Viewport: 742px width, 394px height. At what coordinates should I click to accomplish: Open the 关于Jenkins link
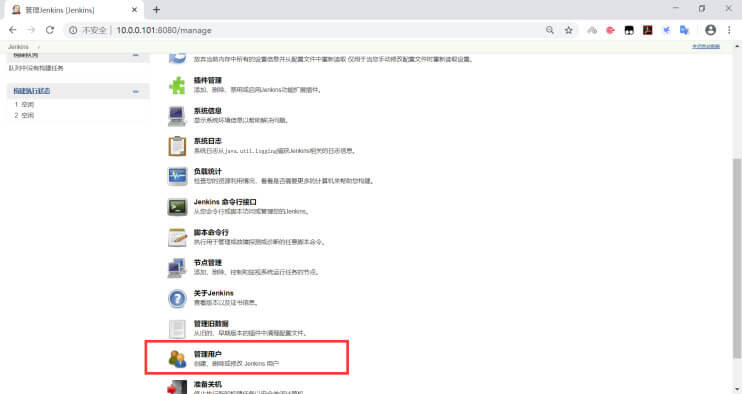coord(213,293)
